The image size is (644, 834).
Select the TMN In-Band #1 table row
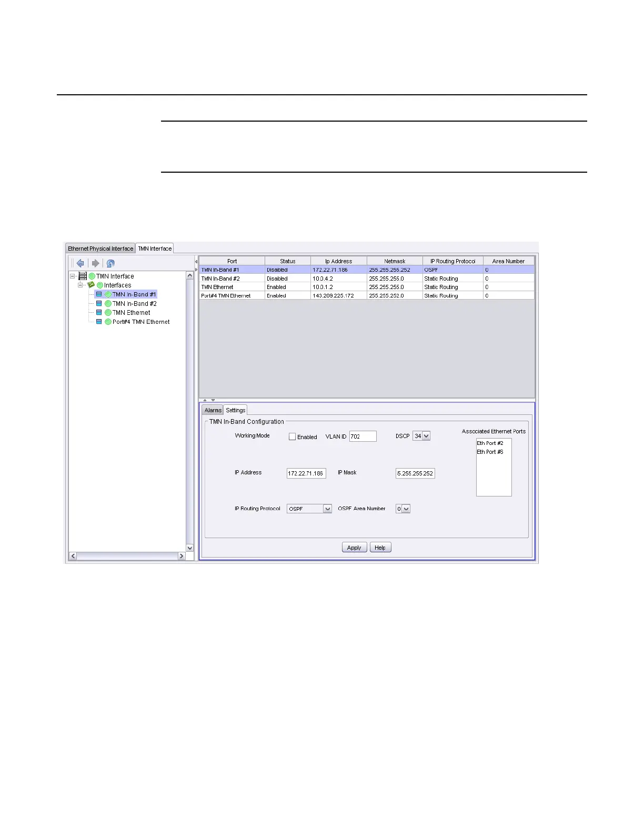click(367, 270)
